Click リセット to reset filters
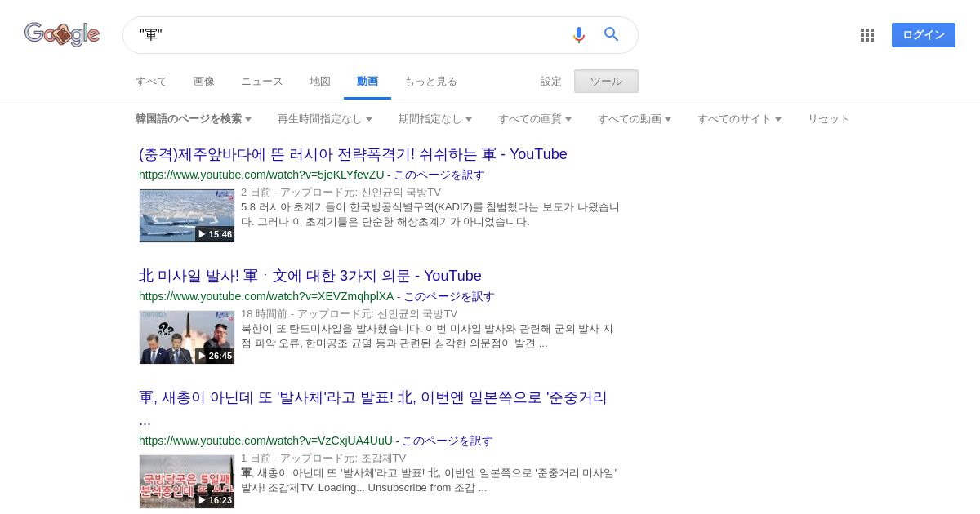This screenshot has width=980, height=514. click(829, 119)
